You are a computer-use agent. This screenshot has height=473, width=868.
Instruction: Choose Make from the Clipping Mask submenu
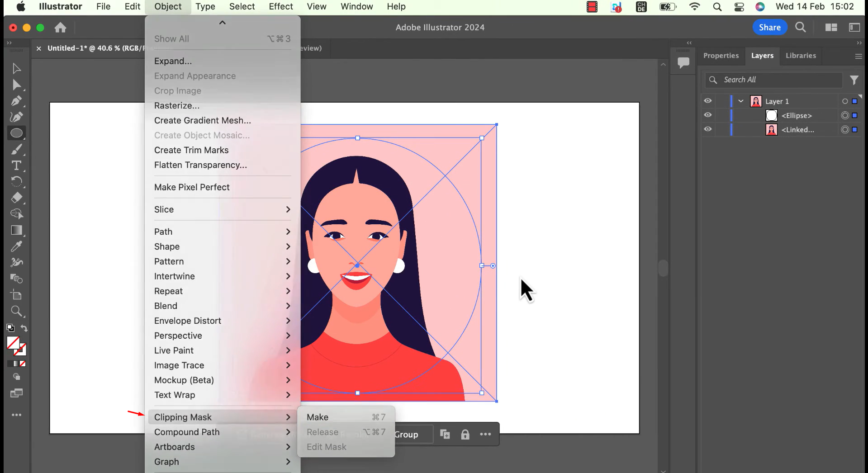[x=317, y=417]
